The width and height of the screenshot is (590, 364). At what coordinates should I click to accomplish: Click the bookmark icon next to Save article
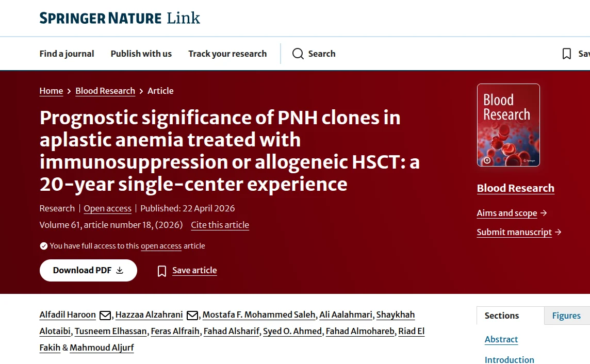point(161,270)
